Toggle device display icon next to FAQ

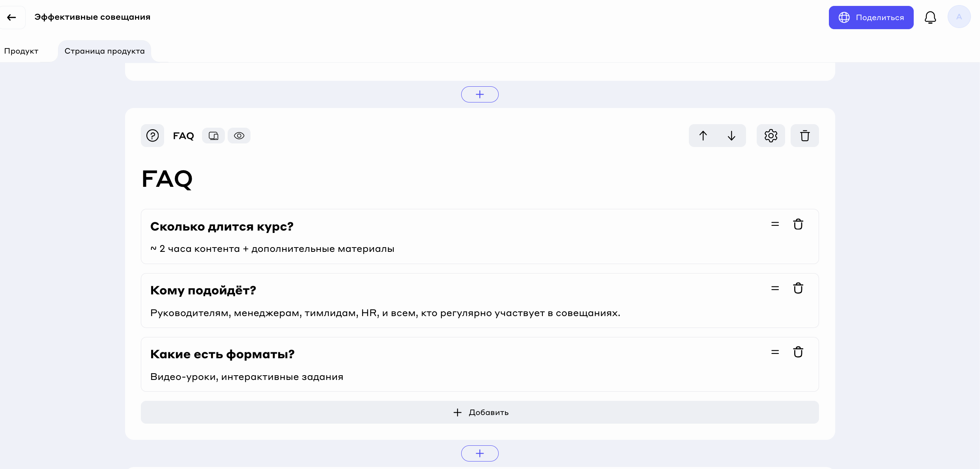point(213,136)
